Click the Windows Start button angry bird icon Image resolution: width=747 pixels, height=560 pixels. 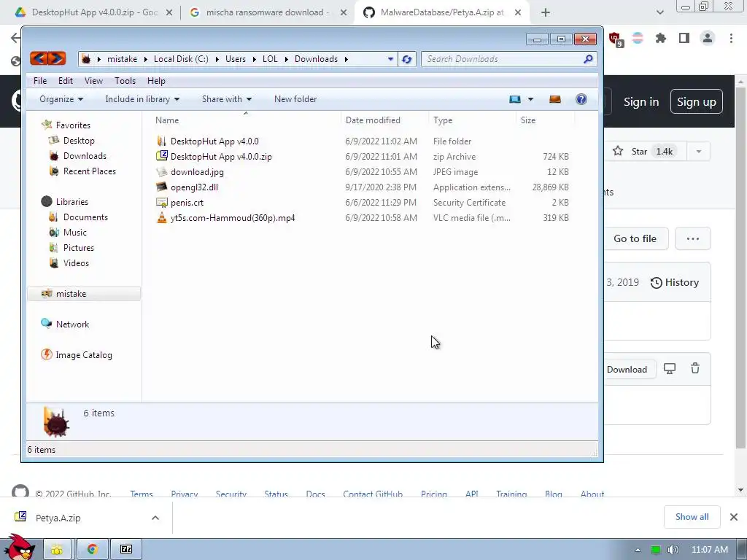(x=19, y=547)
